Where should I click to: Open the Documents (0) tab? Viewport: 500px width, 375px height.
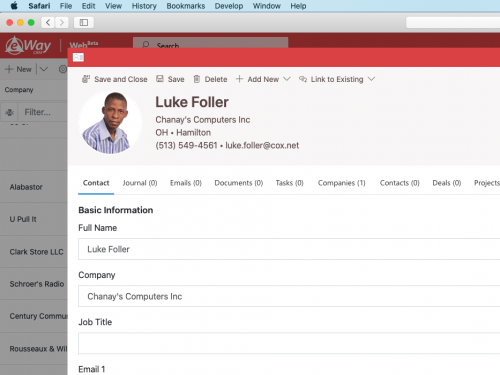pyautogui.click(x=239, y=183)
